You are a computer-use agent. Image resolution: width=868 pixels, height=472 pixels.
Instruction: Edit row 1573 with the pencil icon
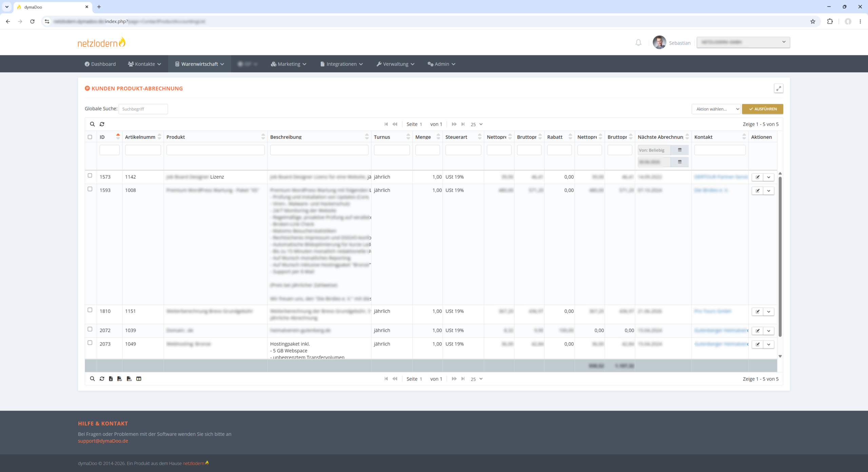[757, 177]
